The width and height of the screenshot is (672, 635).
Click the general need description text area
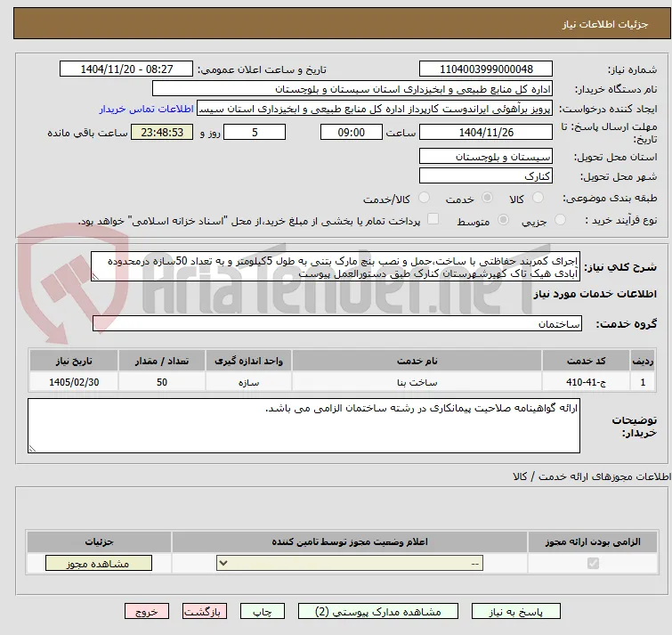[x=336, y=266]
